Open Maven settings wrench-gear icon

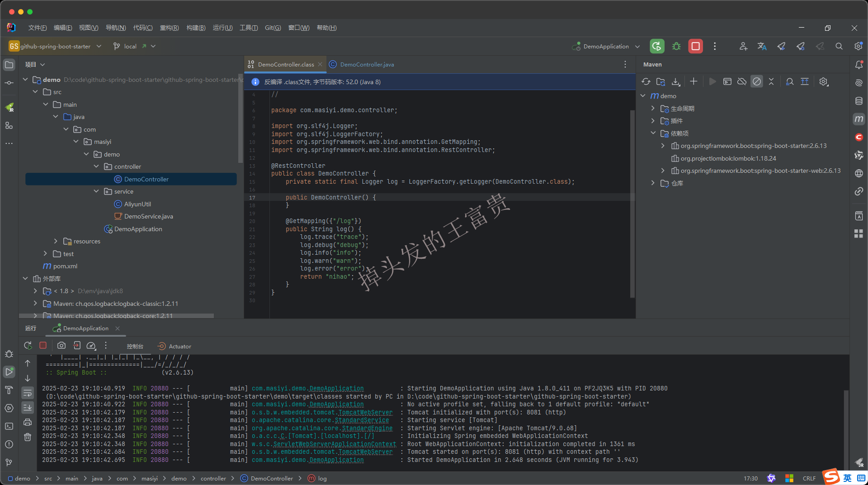pyautogui.click(x=824, y=82)
